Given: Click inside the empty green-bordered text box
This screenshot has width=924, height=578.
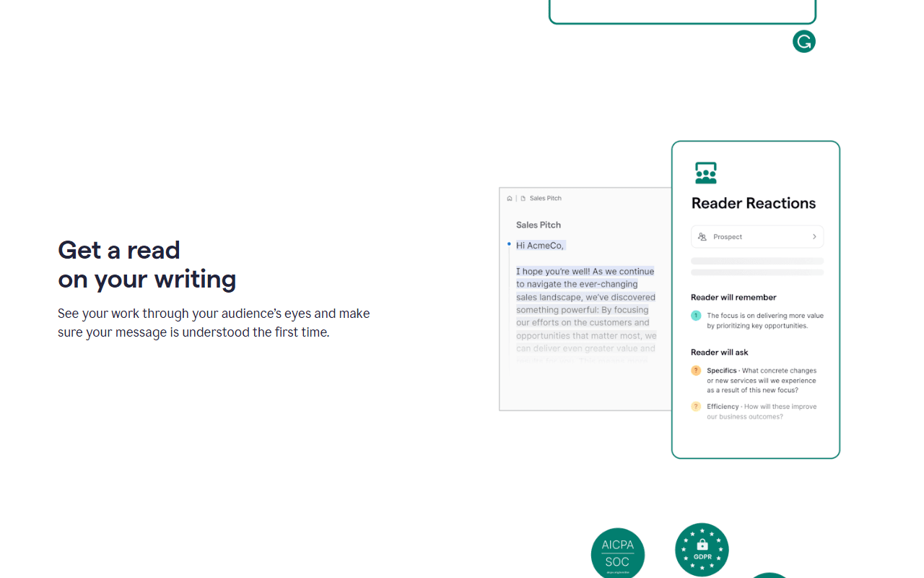Looking at the screenshot, I should tap(682, 10).
